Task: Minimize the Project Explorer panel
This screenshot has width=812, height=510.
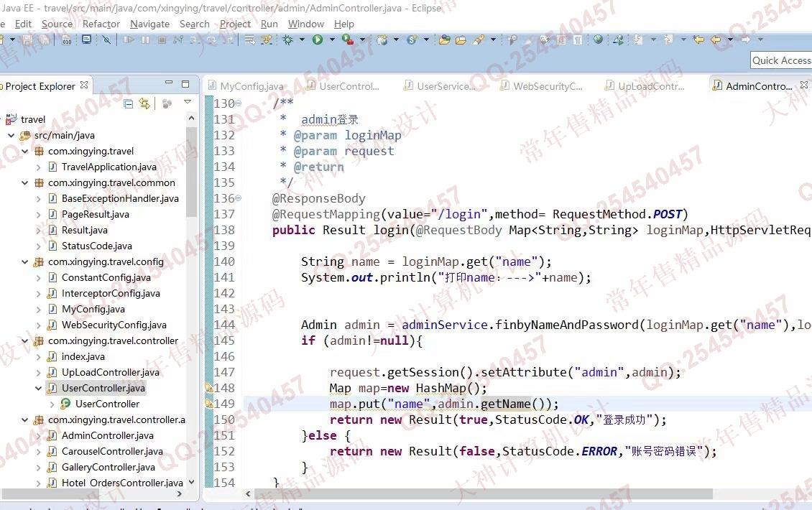Action: tap(169, 83)
